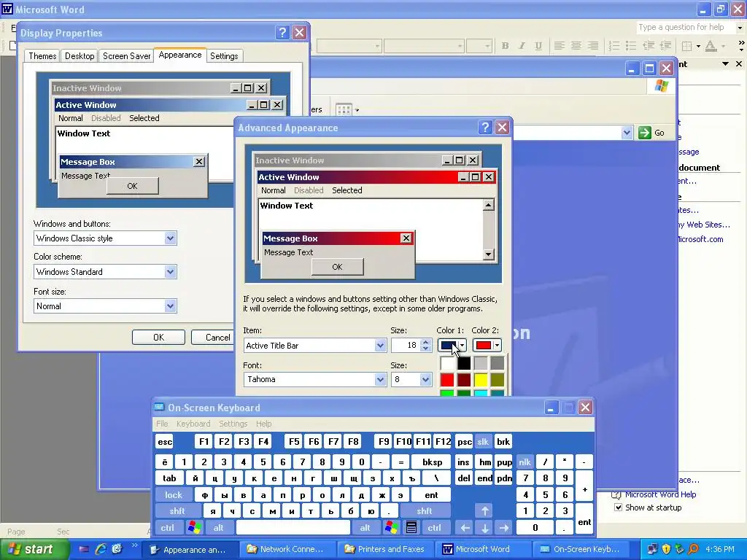
Task: Toggle the right shft key on On-Screen Keyboard
Action: (424, 511)
